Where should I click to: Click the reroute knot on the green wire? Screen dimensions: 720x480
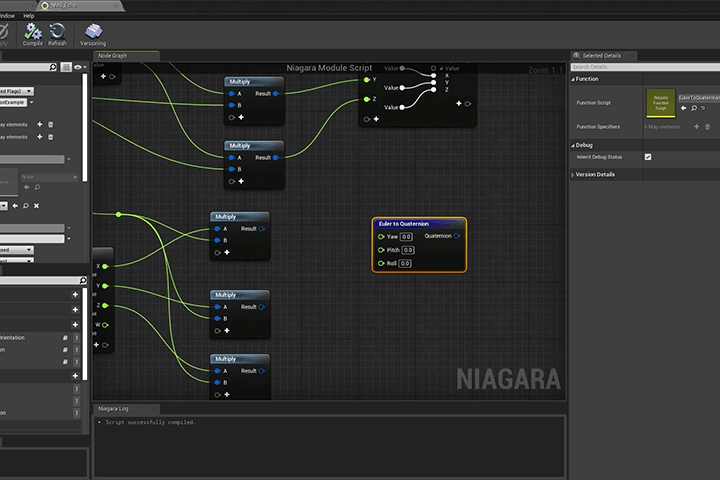[118, 215]
